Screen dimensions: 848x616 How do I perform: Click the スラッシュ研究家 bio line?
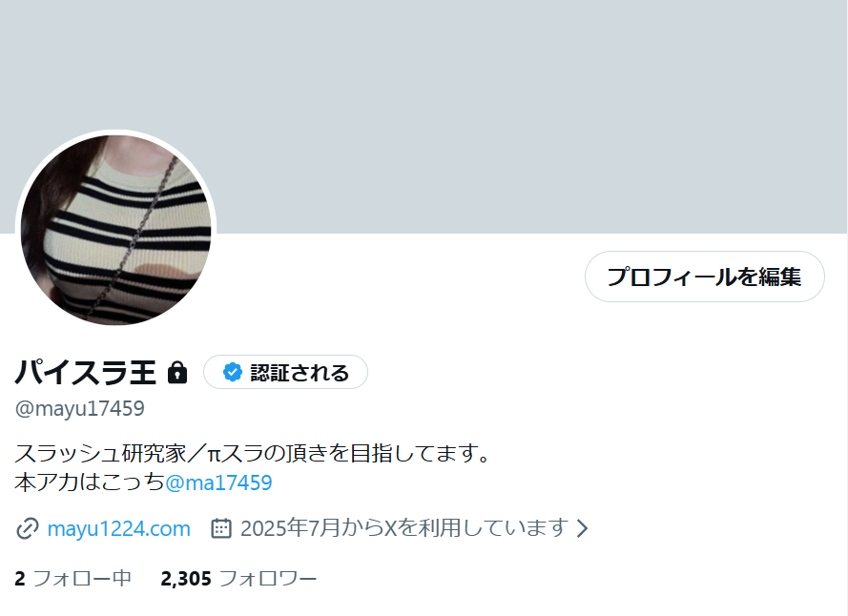click(x=252, y=453)
